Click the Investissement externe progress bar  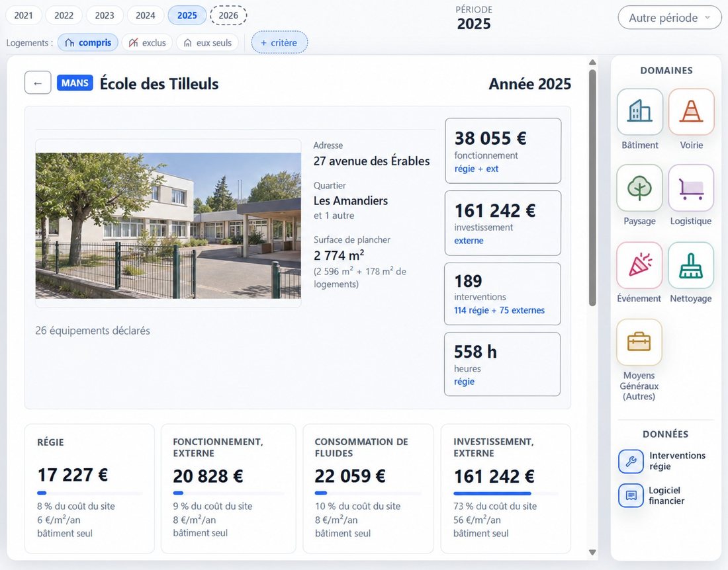(x=506, y=493)
